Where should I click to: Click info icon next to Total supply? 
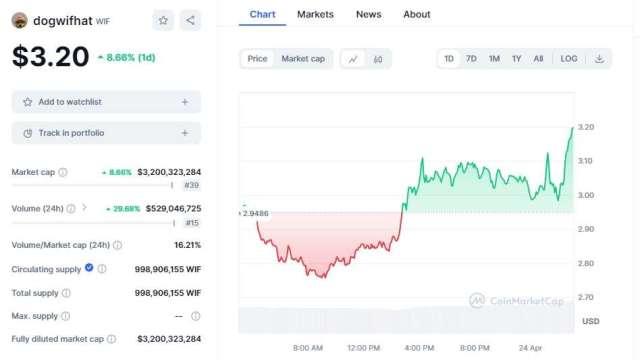click(x=66, y=293)
